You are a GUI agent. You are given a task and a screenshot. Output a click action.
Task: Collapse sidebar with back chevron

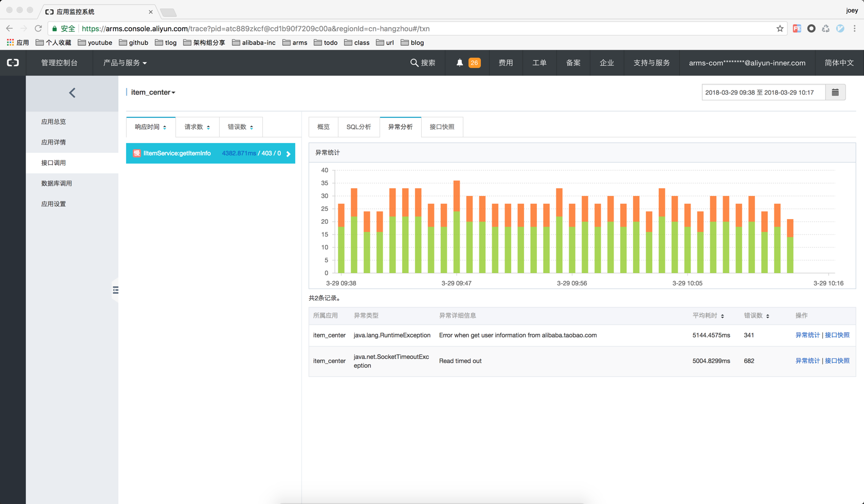pyautogui.click(x=72, y=93)
